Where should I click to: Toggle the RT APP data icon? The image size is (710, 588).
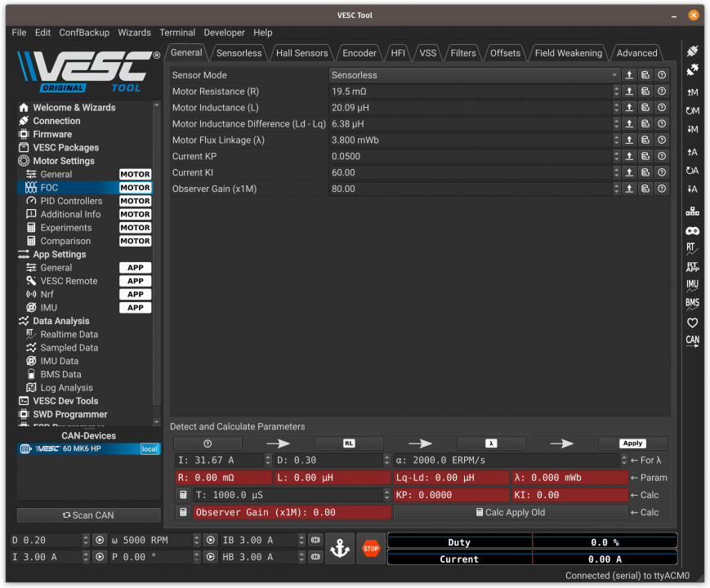pyautogui.click(x=692, y=267)
